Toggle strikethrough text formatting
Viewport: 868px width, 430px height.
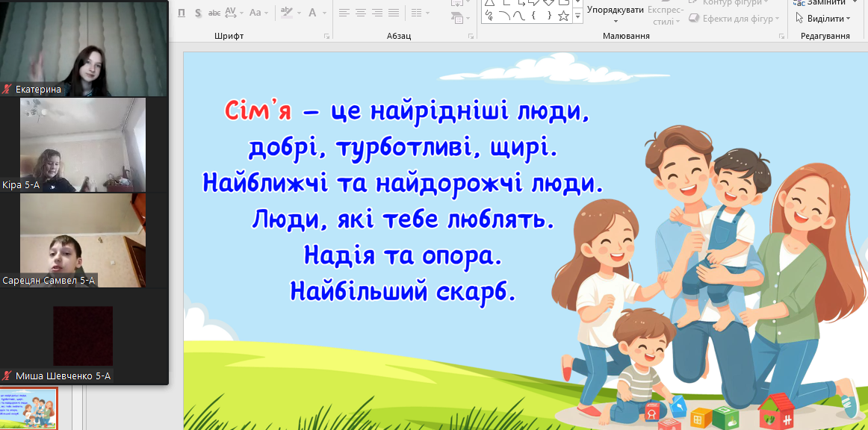(214, 13)
